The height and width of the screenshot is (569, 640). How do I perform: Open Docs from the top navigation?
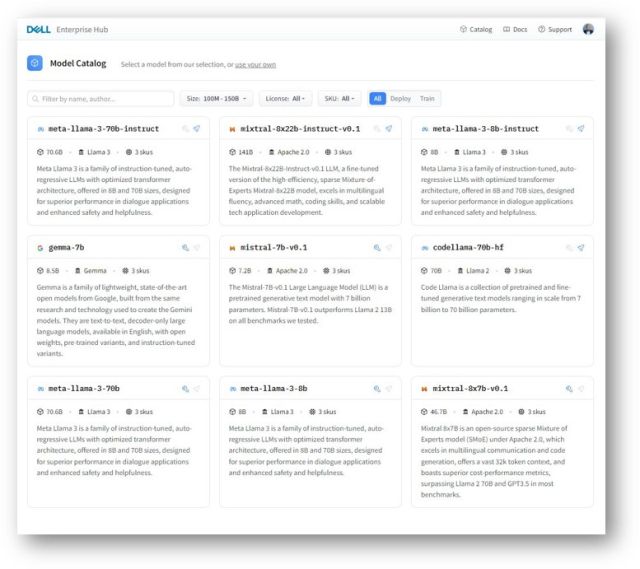point(516,29)
